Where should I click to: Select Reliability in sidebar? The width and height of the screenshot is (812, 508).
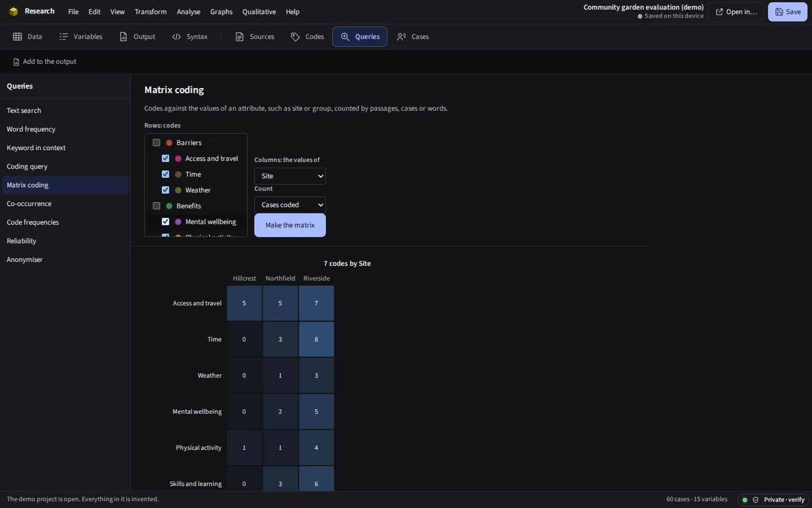65,241
